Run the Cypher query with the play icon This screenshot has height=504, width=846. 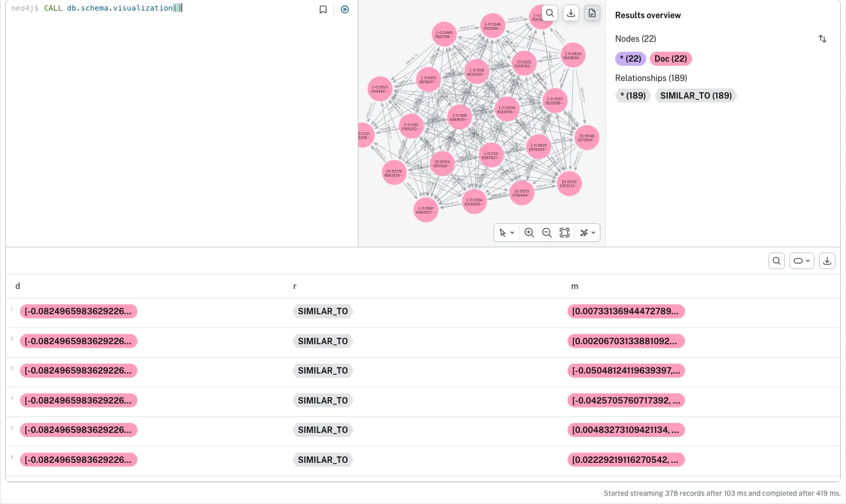click(x=345, y=9)
